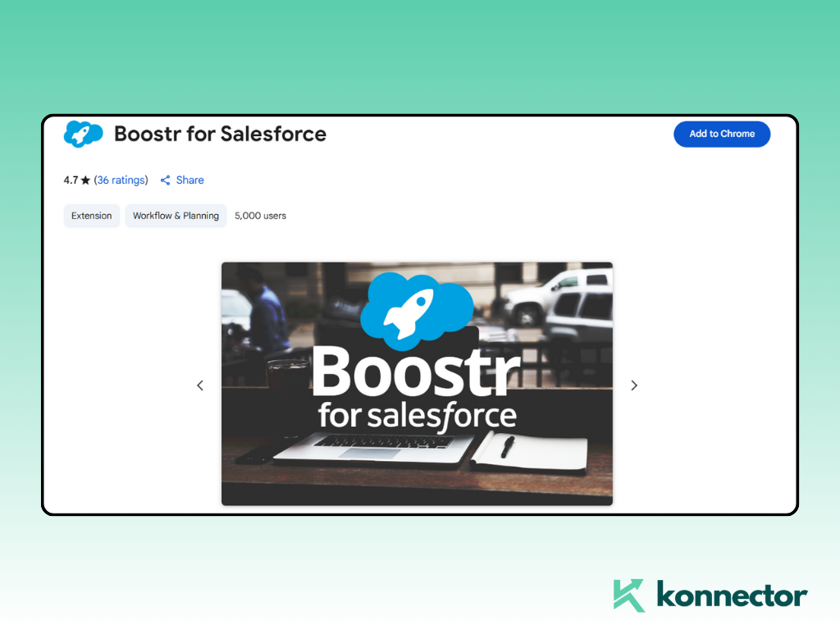Open the 36 ratings link

coord(121,180)
